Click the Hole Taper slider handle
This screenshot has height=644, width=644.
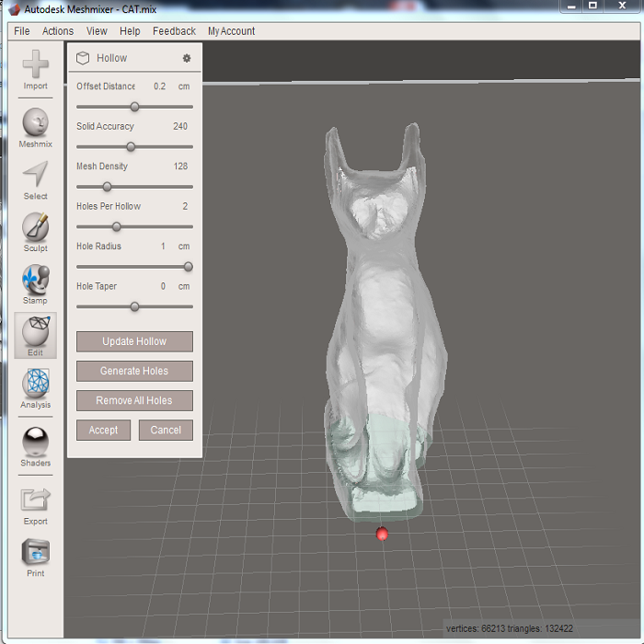click(x=134, y=306)
